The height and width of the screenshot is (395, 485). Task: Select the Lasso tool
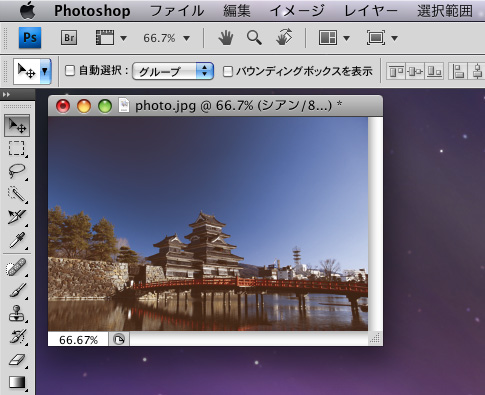(17, 171)
